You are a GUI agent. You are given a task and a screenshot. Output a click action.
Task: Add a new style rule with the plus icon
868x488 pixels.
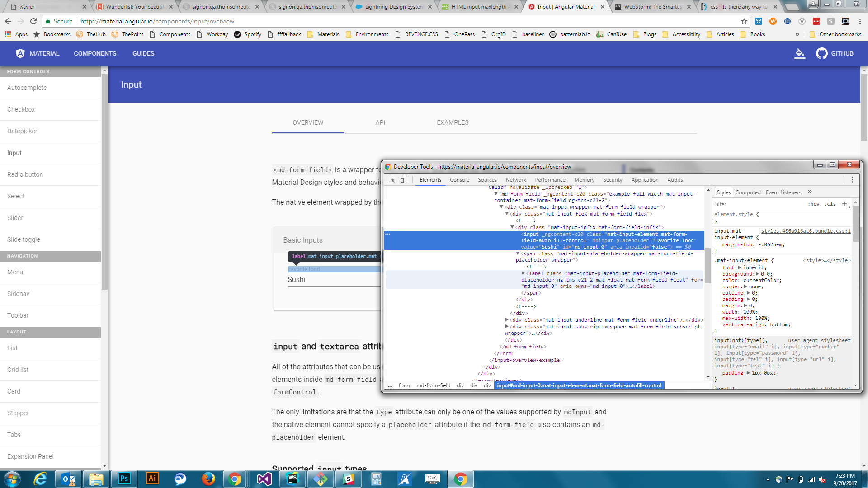click(x=844, y=204)
